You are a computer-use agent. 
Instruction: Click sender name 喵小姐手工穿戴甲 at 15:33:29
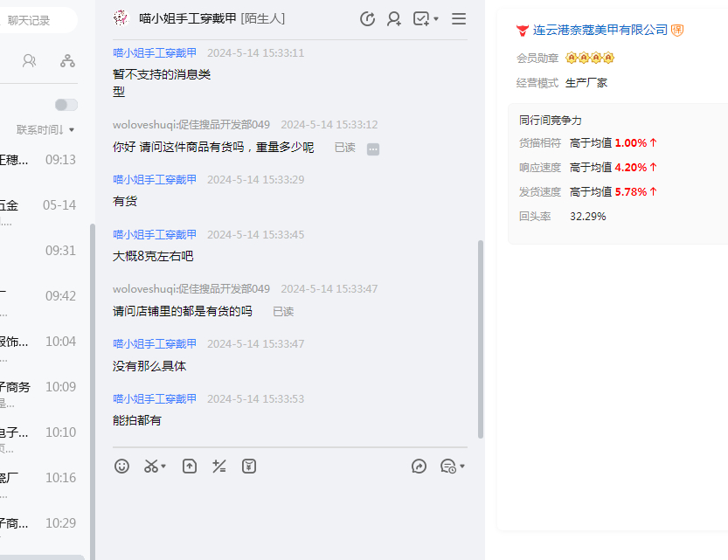coord(155,179)
